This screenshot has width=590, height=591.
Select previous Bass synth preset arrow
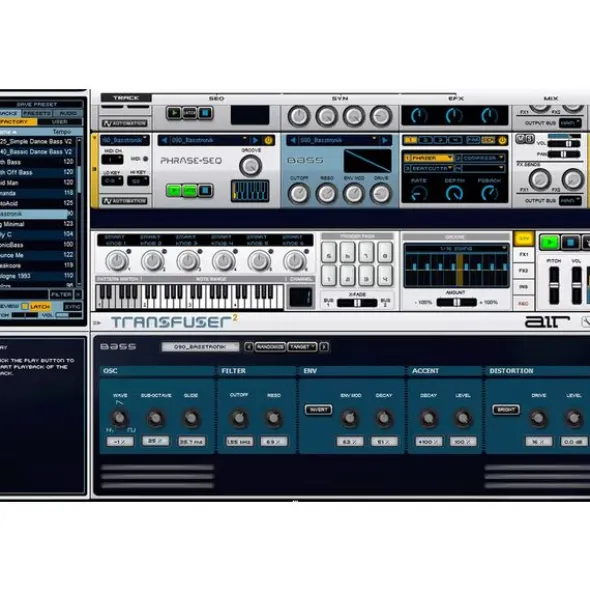293,141
